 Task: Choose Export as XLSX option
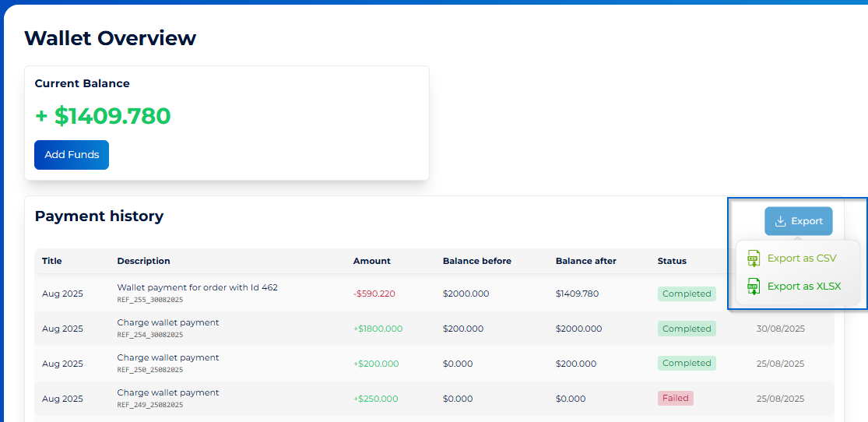(x=803, y=287)
